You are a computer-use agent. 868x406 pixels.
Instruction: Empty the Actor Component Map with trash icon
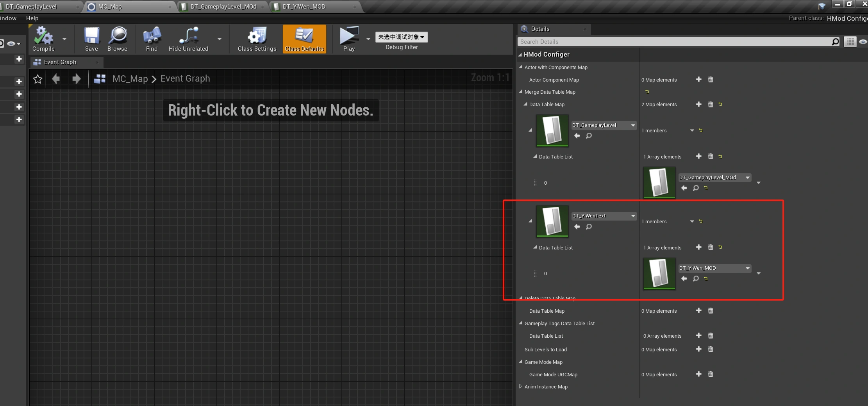point(711,79)
